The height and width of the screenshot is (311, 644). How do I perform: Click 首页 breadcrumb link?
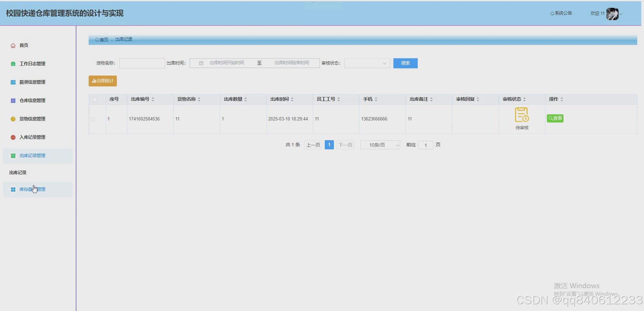tap(104, 40)
